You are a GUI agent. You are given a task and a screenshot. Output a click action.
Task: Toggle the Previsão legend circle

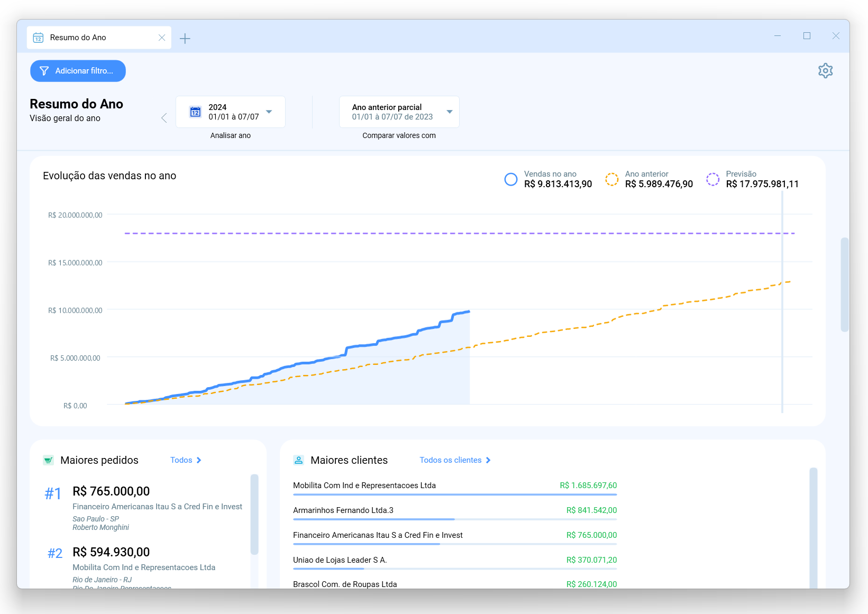(x=712, y=179)
